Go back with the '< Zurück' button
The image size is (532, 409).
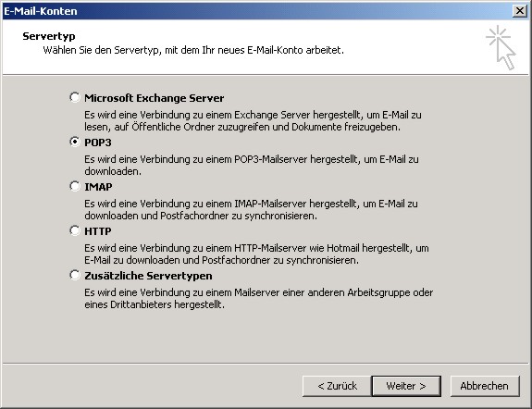pos(337,386)
